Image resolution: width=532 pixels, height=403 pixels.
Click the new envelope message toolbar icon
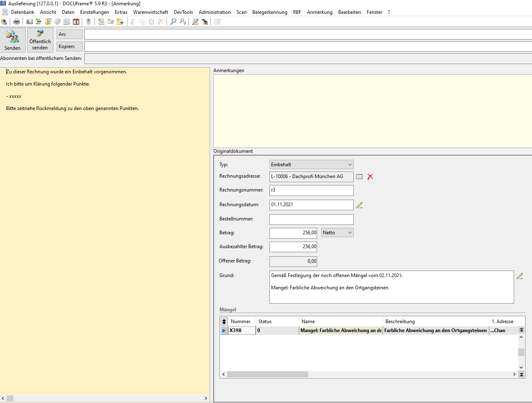point(110,22)
